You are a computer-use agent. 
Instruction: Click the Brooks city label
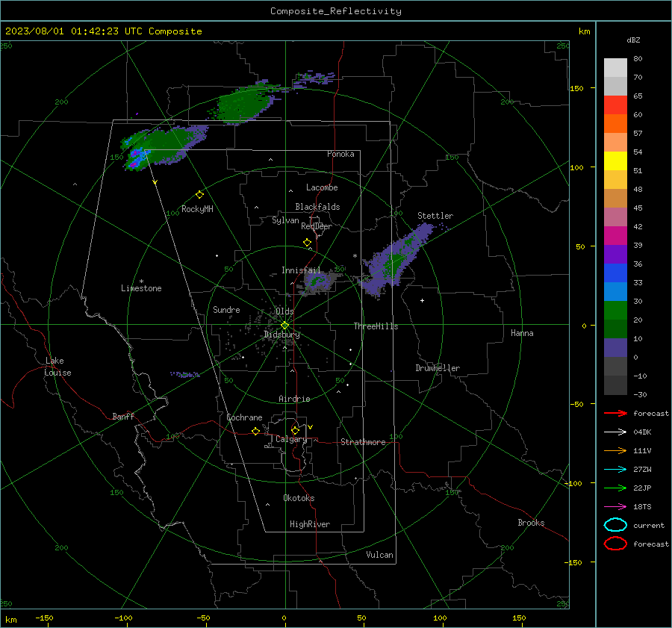[531, 523]
